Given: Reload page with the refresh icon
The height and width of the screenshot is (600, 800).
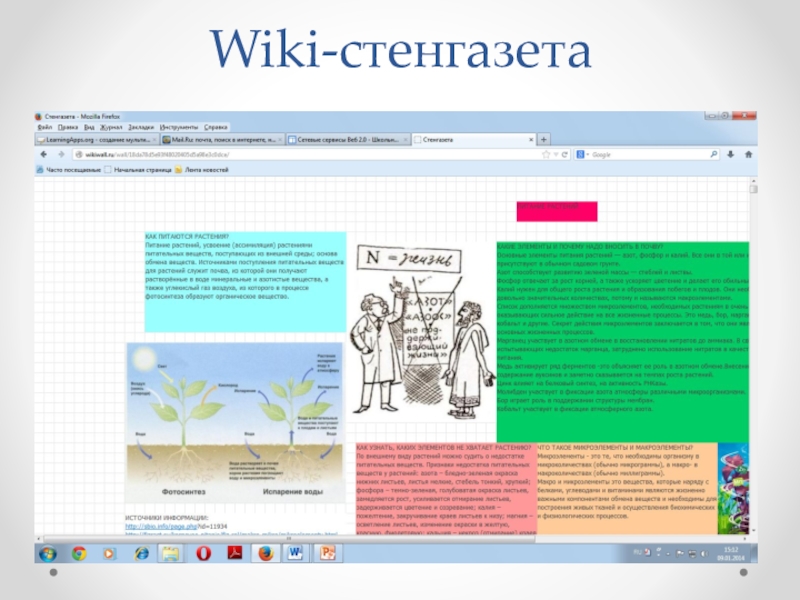Looking at the screenshot, I should click(x=565, y=155).
